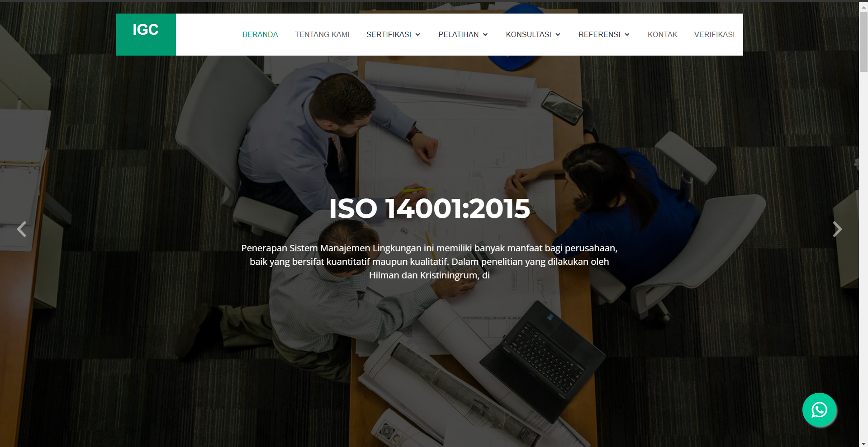This screenshot has height=447, width=868.
Task: Click the ISO 14001:2015 slide heading
Action: pyautogui.click(x=429, y=208)
